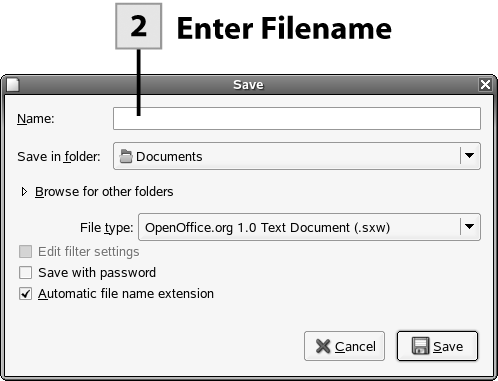This screenshot has height=381, width=498.
Task: Select the Documents folder combo box
Action: pos(297,156)
